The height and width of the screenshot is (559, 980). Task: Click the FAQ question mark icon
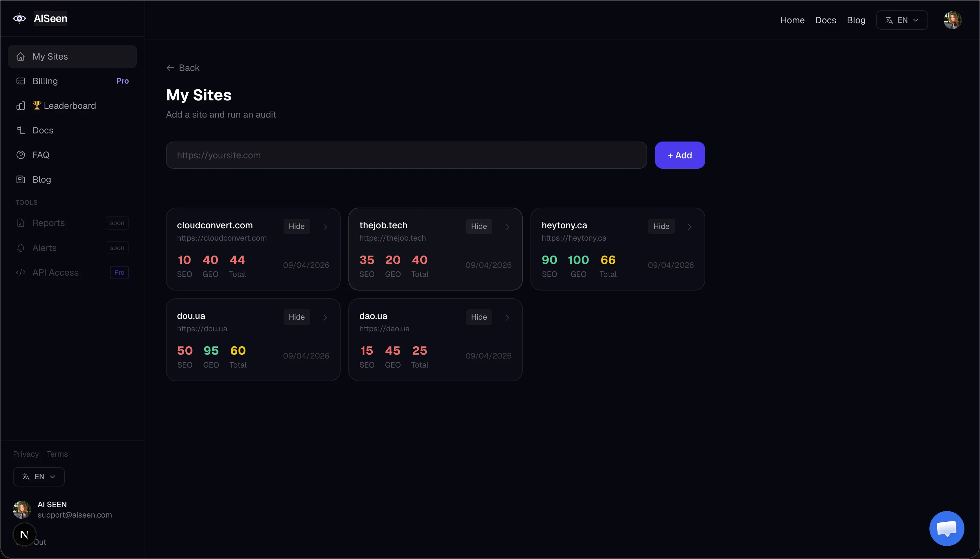21,155
